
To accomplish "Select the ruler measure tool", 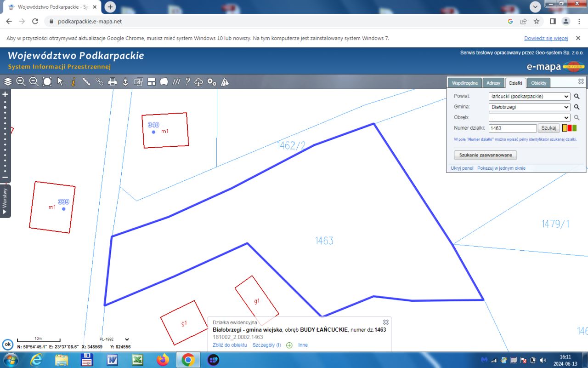I will coord(86,82).
